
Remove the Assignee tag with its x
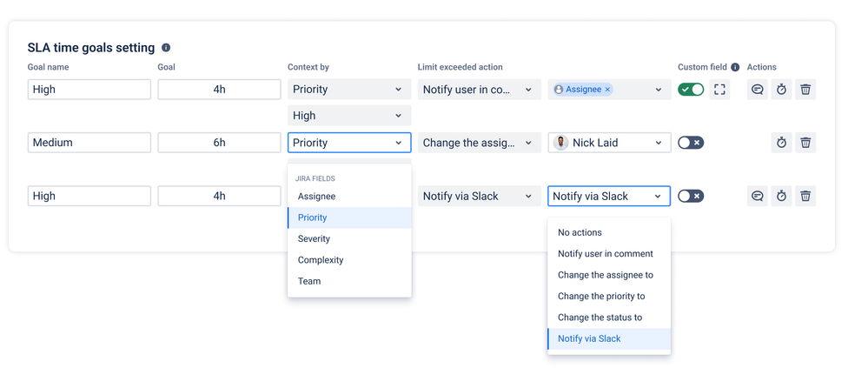[x=607, y=90]
